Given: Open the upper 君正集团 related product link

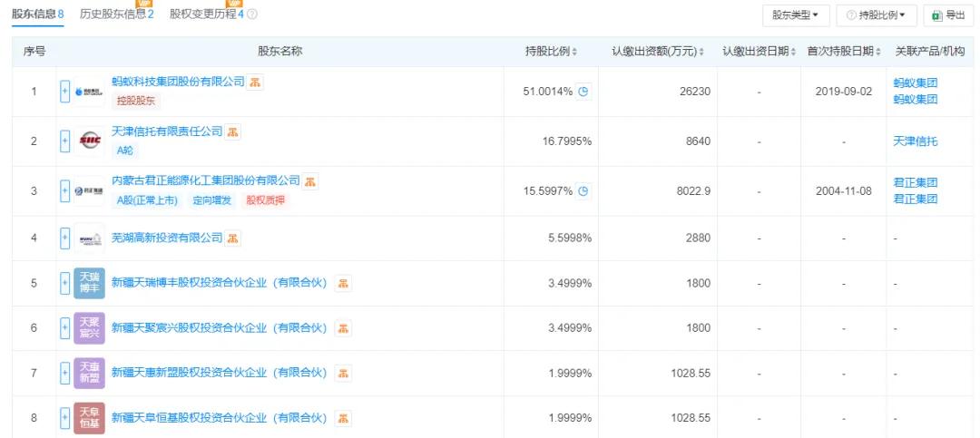Looking at the screenshot, I should click(916, 183).
